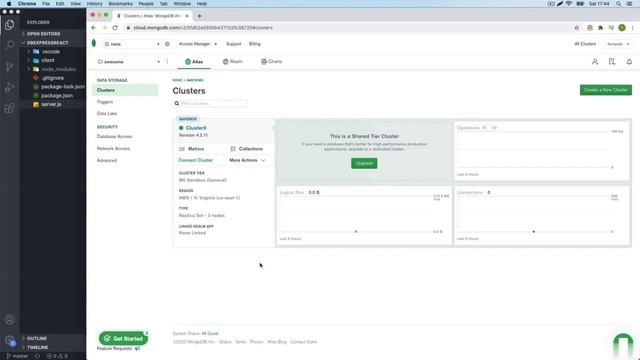
Task: Expand the TIMELINE section
Action: 38,347
